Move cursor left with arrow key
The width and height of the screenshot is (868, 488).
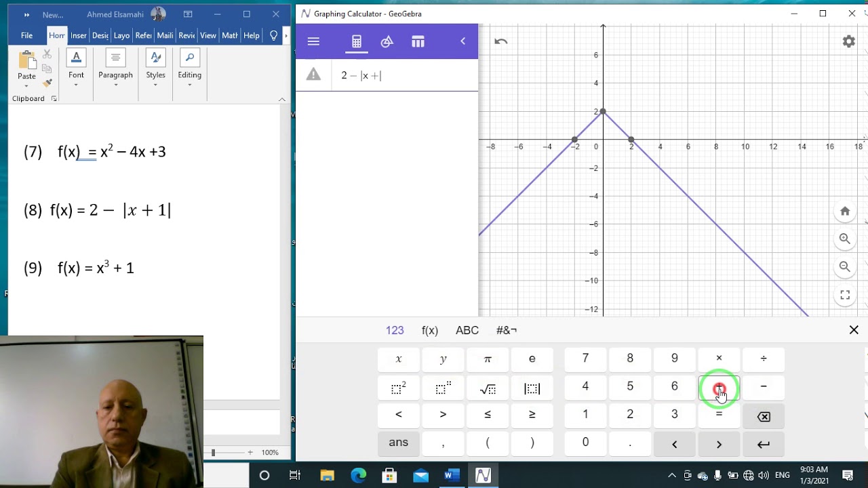[x=675, y=444]
